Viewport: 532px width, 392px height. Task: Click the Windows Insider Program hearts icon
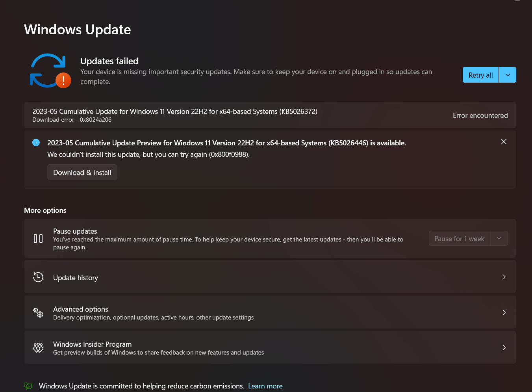pos(38,347)
